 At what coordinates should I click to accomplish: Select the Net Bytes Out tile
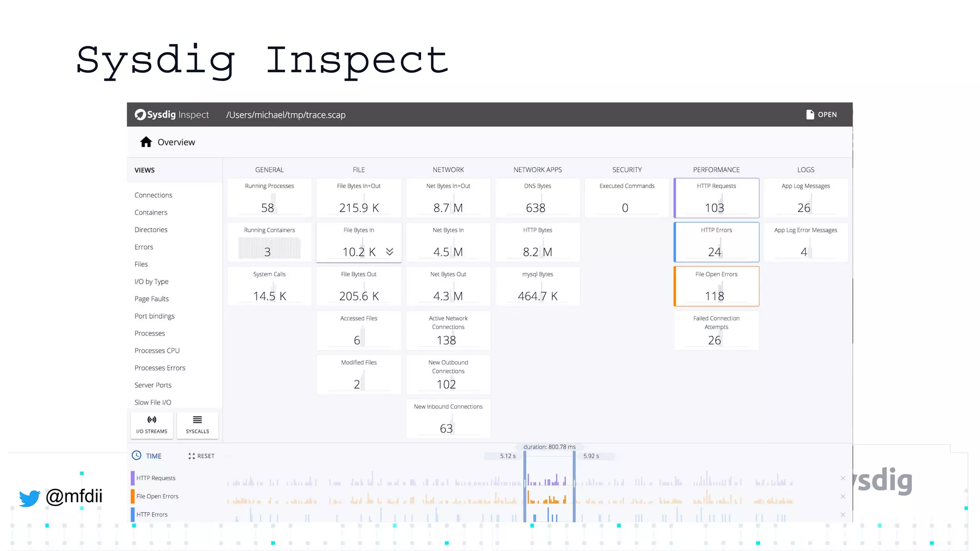pos(448,286)
